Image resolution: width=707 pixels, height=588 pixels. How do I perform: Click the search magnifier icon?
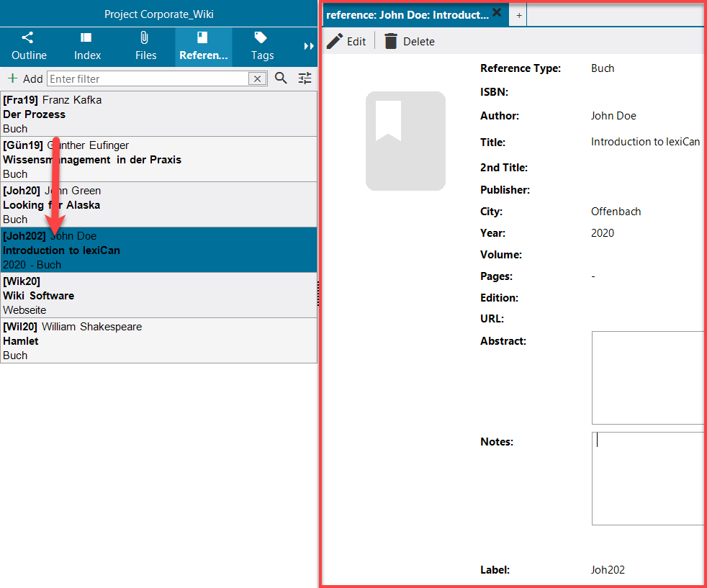click(x=281, y=78)
